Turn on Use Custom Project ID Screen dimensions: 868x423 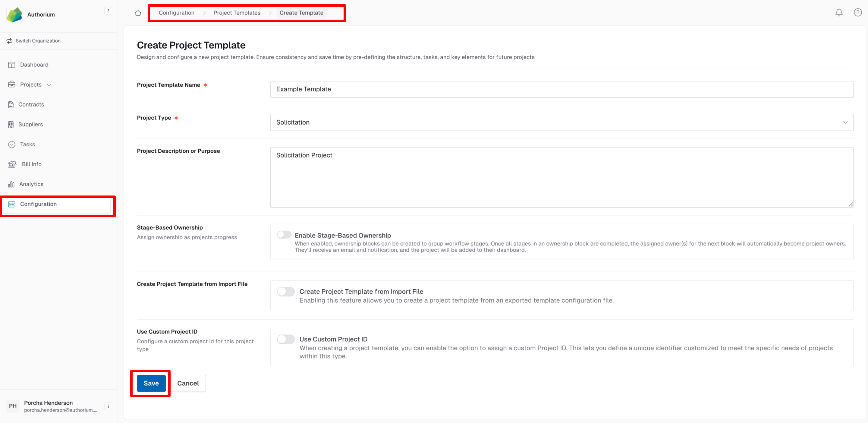(x=286, y=339)
